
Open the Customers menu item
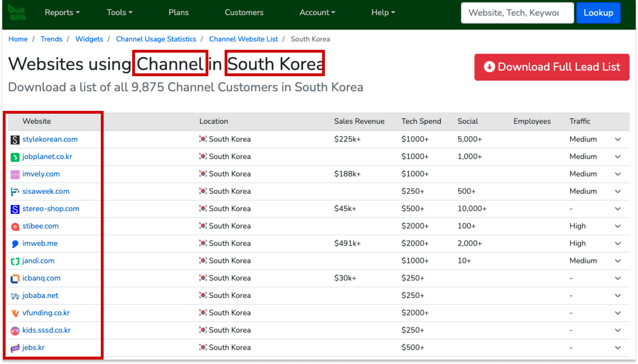click(244, 13)
